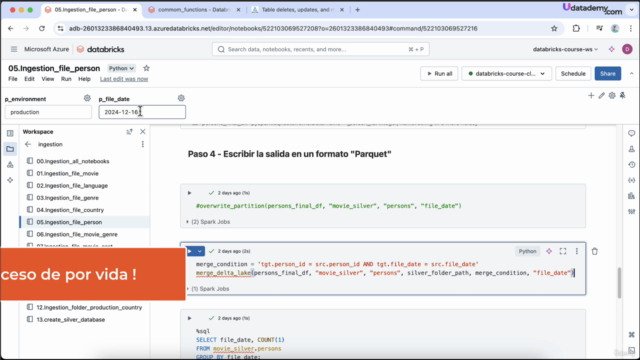Open databricks-course-cl cluster dropdown
Screen dimensions: 640x360
(x=506, y=73)
